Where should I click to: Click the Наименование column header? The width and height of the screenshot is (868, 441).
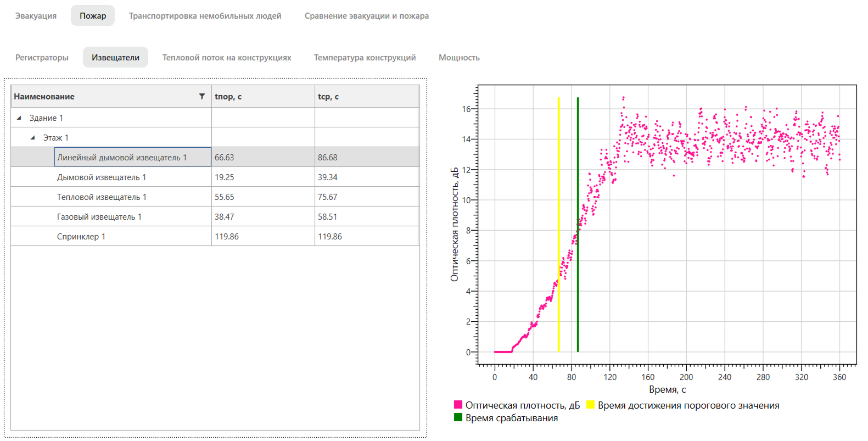click(x=111, y=96)
